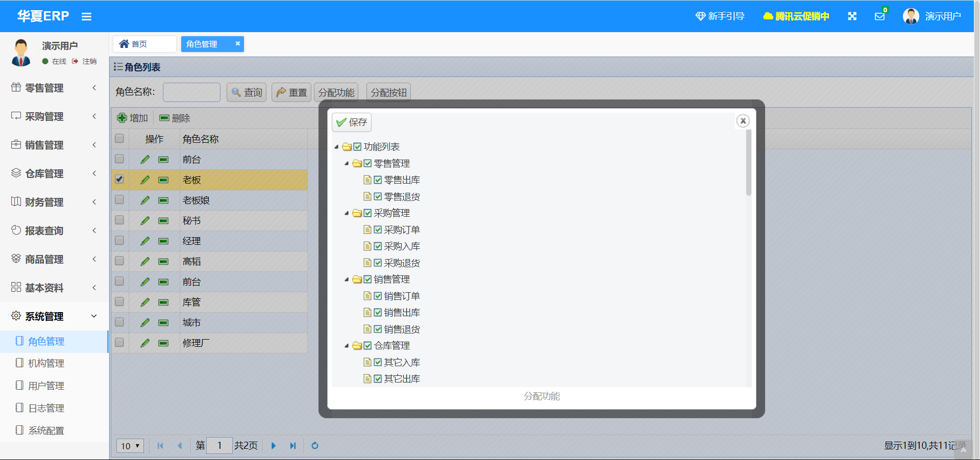Click the 分配功能 button
This screenshot has width=980, height=460.
(336, 92)
